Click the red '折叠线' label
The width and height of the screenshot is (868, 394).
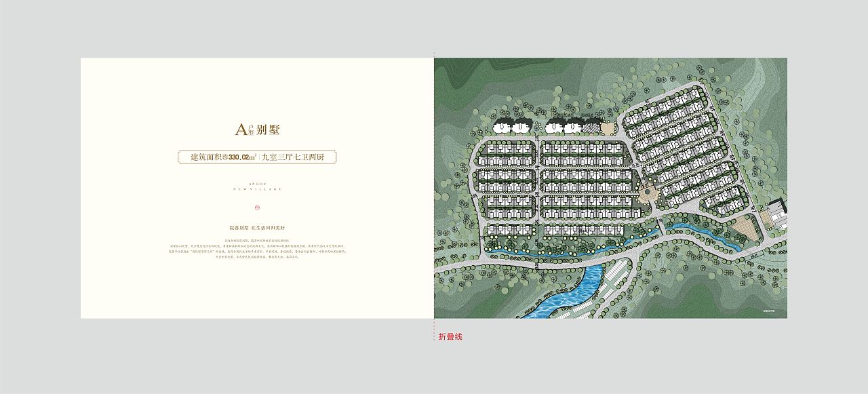450,336
